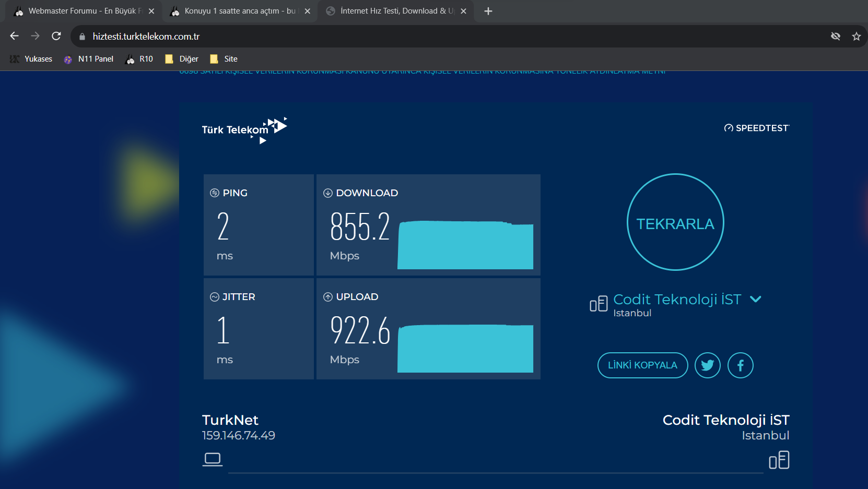868x489 pixels.
Task: Close the Konuyu 1 saatte tab
Action: [307, 11]
